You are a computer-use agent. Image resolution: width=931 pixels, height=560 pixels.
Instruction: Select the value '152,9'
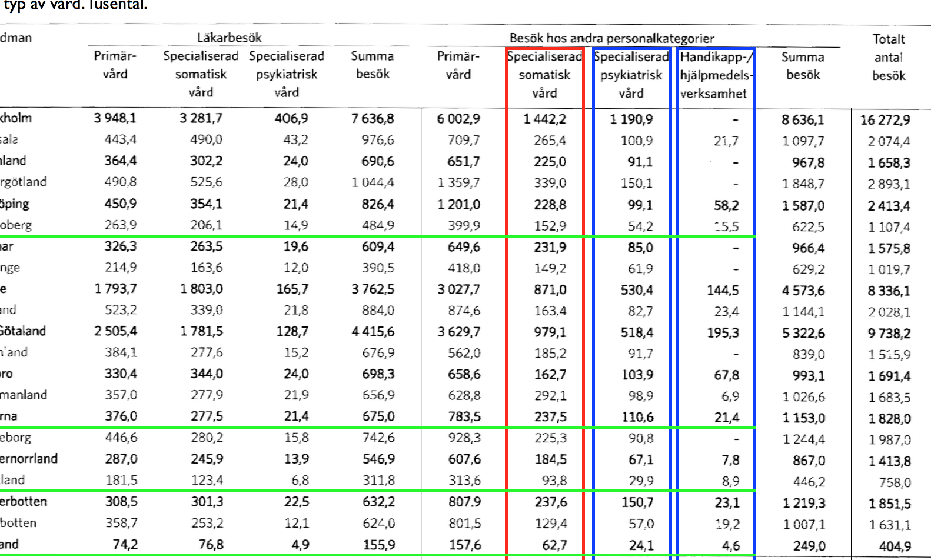tap(550, 226)
